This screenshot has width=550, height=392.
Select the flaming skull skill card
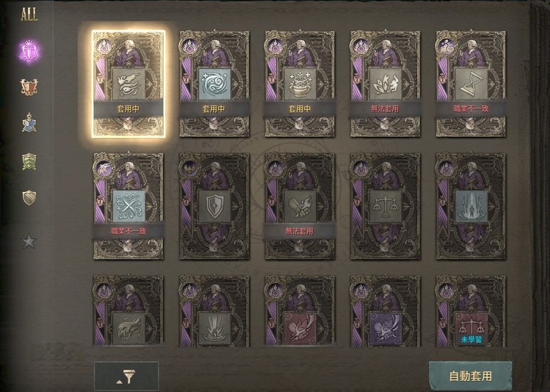[128, 311]
